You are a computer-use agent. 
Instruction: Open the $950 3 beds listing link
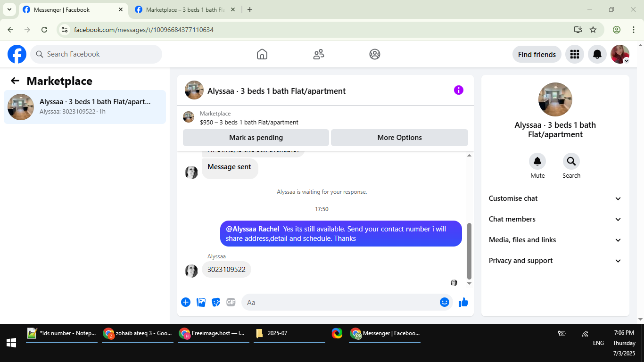[249, 122]
